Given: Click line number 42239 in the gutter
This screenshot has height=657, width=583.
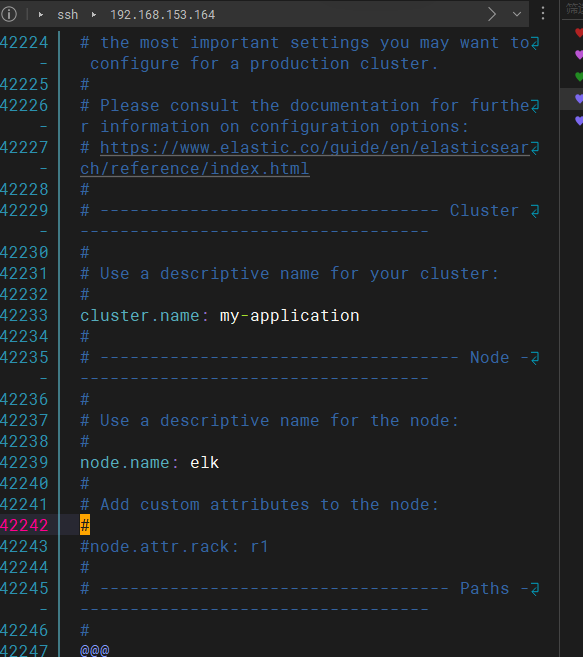Looking at the screenshot, I should click(x=24, y=463).
